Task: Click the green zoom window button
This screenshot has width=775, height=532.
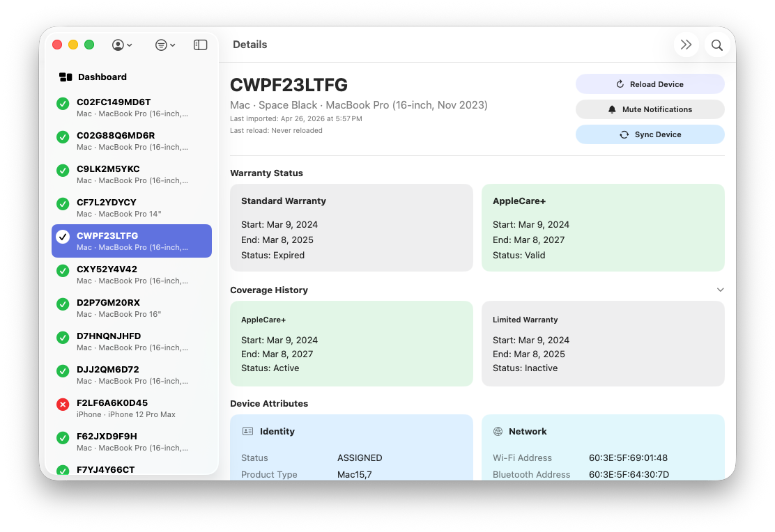Action: pos(89,45)
